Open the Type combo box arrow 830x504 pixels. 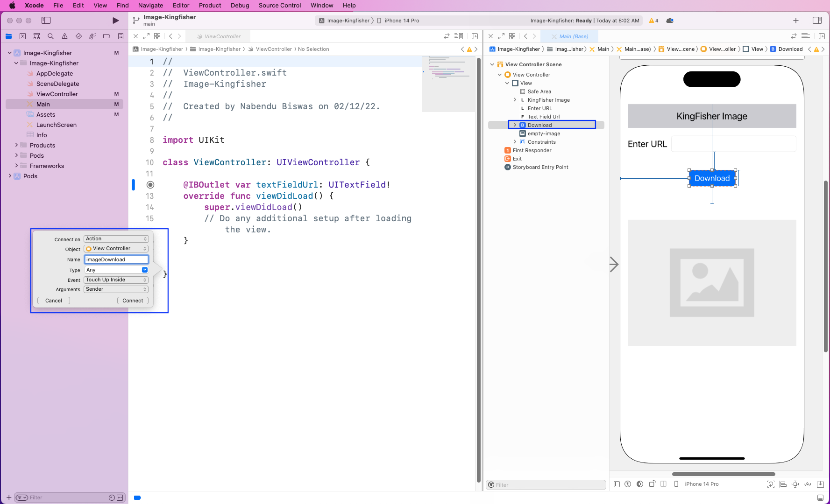[x=145, y=270]
